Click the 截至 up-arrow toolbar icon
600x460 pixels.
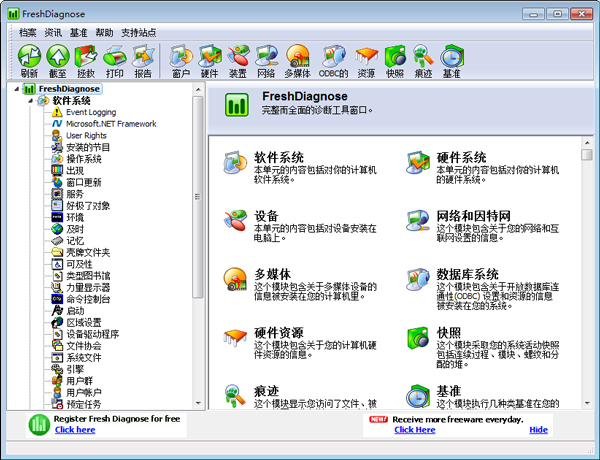(57, 62)
